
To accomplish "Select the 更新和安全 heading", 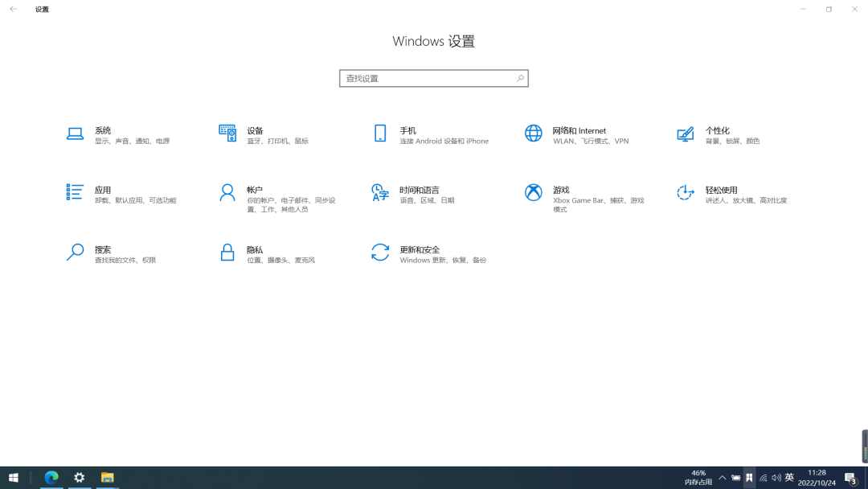I will tap(420, 250).
